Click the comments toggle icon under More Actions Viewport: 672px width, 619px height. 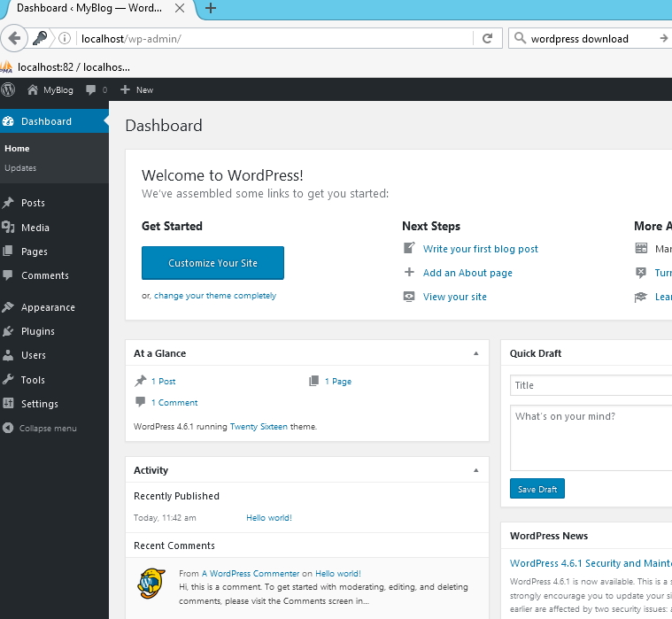(641, 272)
